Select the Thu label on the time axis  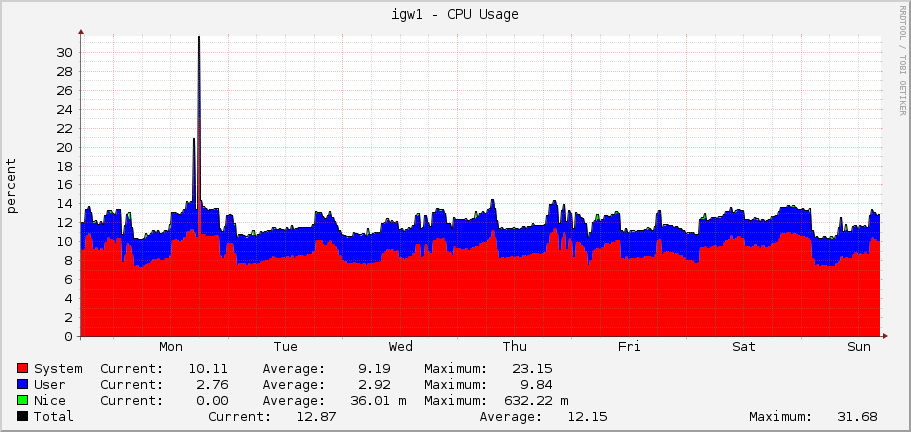pos(515,347)
